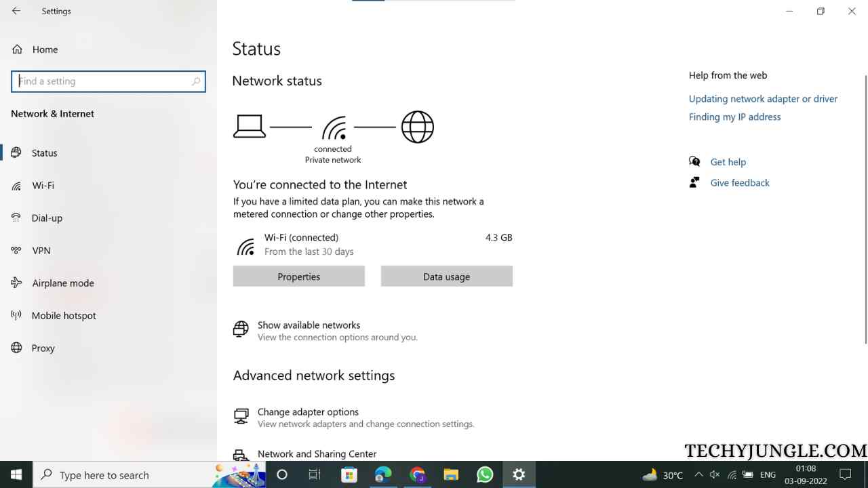Click the Find a setting search box
Viewport: 868px width, 488px height.
click(108, 81)
